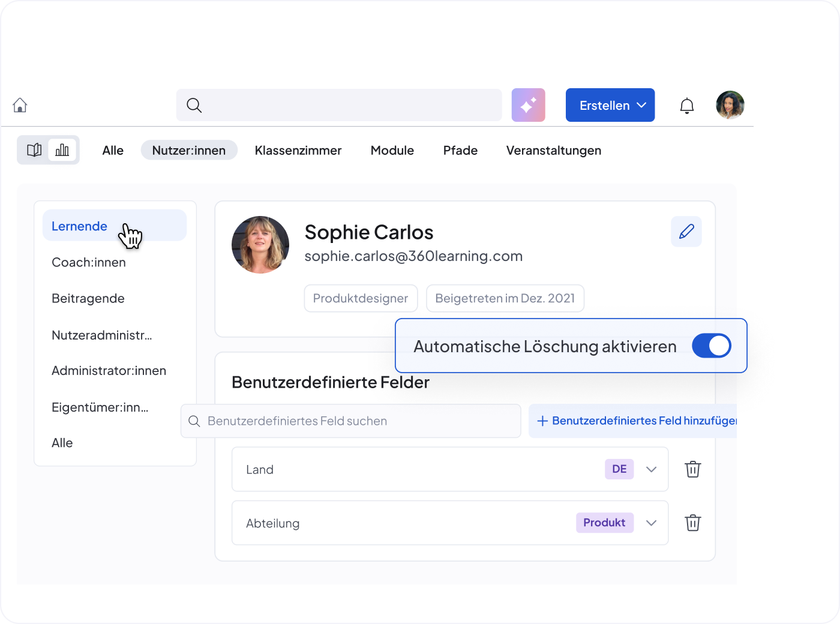
Task: Focus the top global search field
Action: (339, 105)
